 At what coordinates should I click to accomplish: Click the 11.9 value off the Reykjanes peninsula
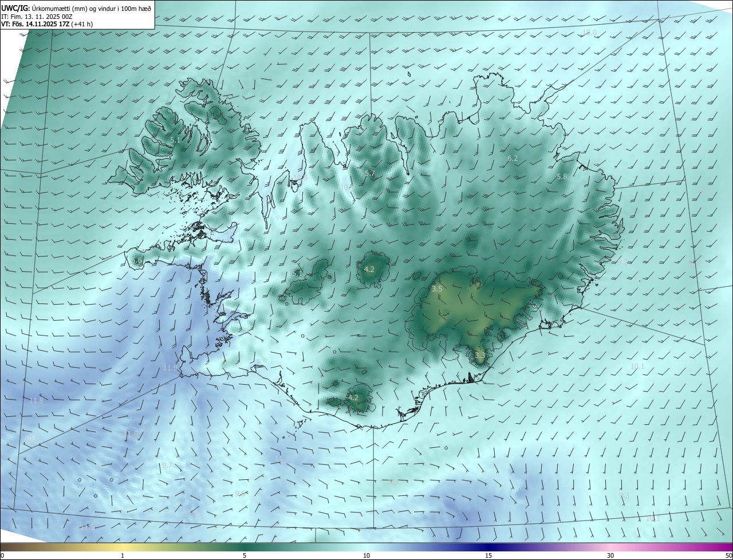pyautogui.click(x=170, y=368)
